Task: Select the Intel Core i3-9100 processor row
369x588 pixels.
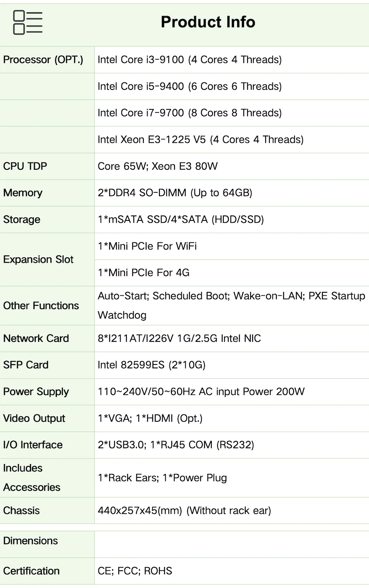Action: (189, 60)
